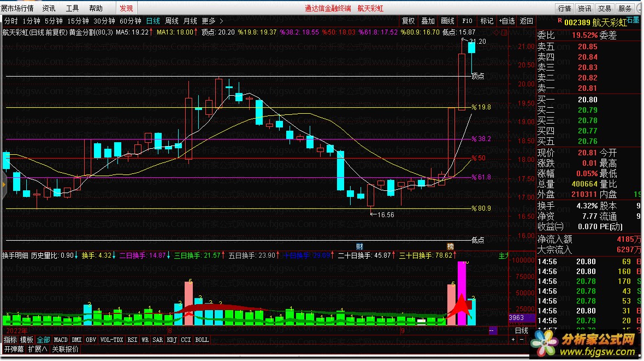Click the 换手 4.32% value
Screen dimensions: 644x361
tap(587, 206)
